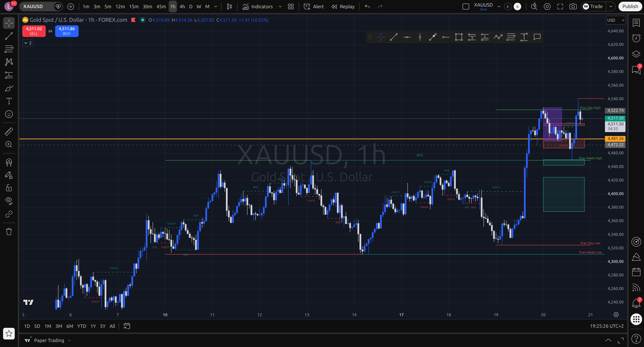
Task: Click the Publish button
Action: coord(630,7)
